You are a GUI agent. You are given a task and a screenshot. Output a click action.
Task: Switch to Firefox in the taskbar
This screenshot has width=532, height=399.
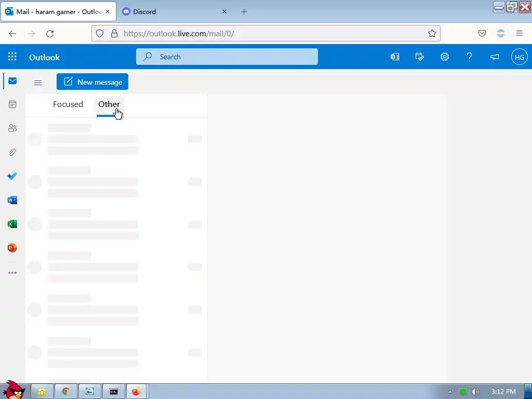coord(137,392)
